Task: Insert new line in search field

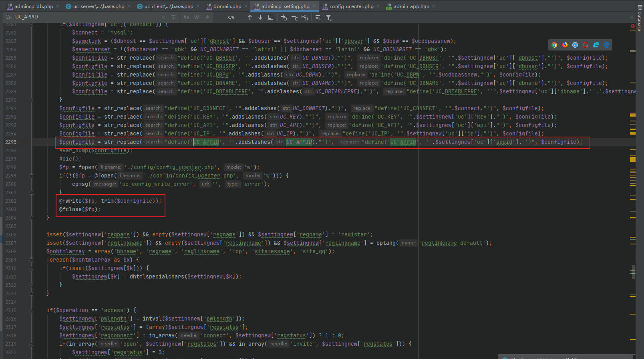Action: 174,17
